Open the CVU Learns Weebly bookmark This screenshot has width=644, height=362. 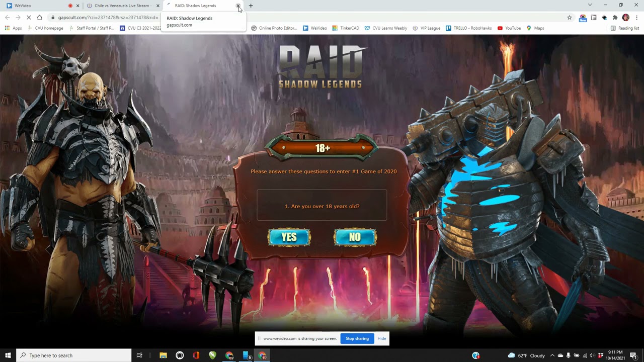coord(386,28)
